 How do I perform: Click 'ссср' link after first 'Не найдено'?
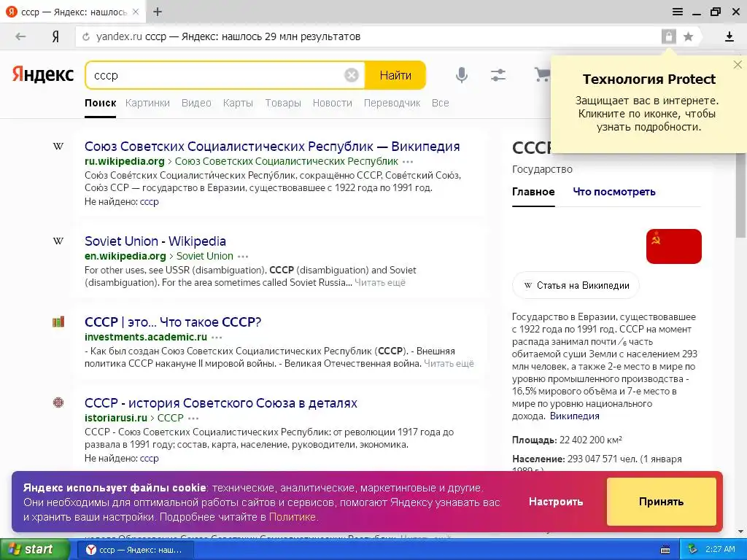point(149,201)
